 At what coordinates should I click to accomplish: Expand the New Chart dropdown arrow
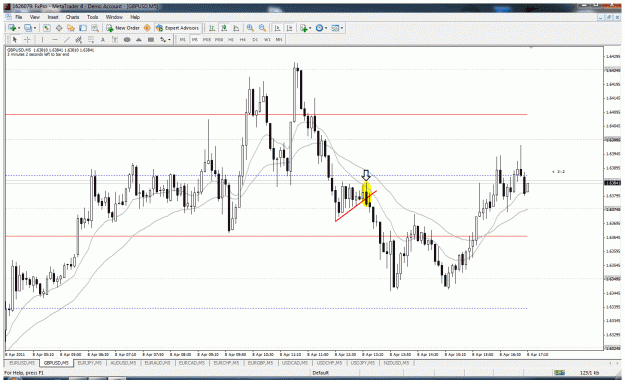click(x=19, y=28)
